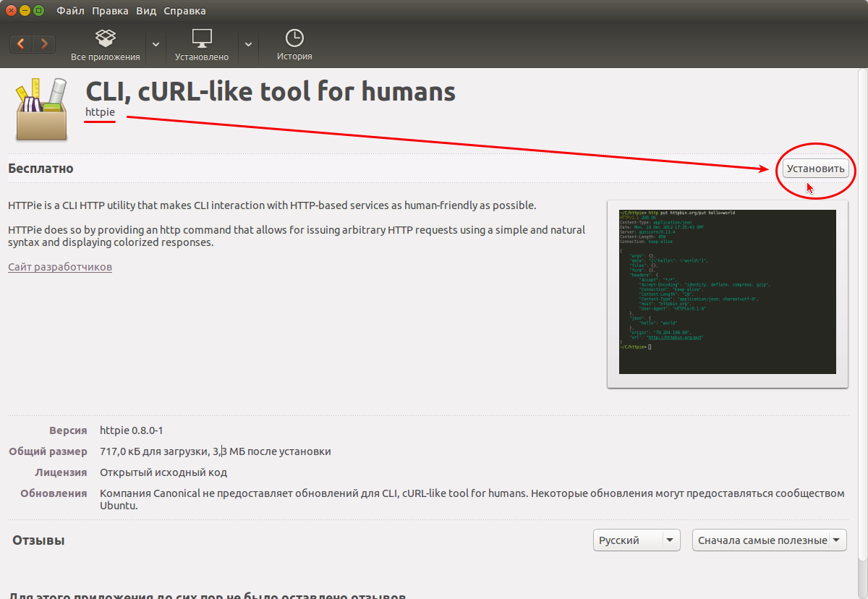
Task: Click the Отзывы section heading
Action: tap(39, 540)
